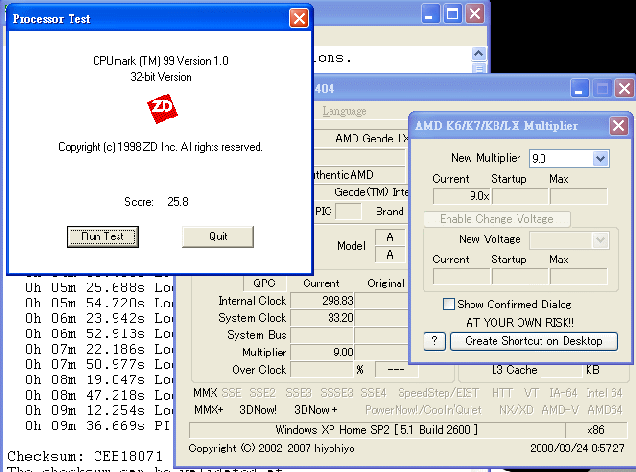Click the AT YOUR OWN RISK!! warning text
The image size is (636, 472).
tap(520, 323)
